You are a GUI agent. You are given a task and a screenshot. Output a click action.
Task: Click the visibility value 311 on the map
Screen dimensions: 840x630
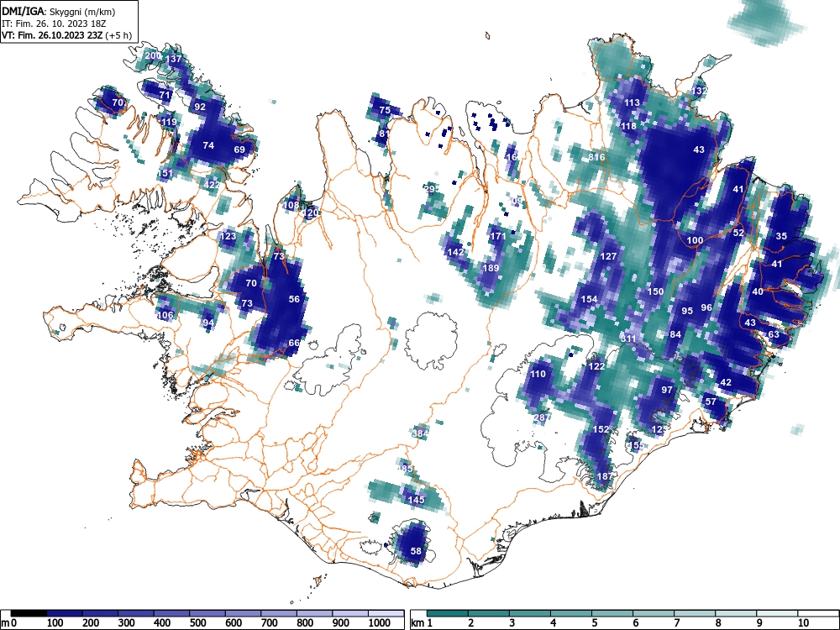pyautogui.click(x=628, y=339)
